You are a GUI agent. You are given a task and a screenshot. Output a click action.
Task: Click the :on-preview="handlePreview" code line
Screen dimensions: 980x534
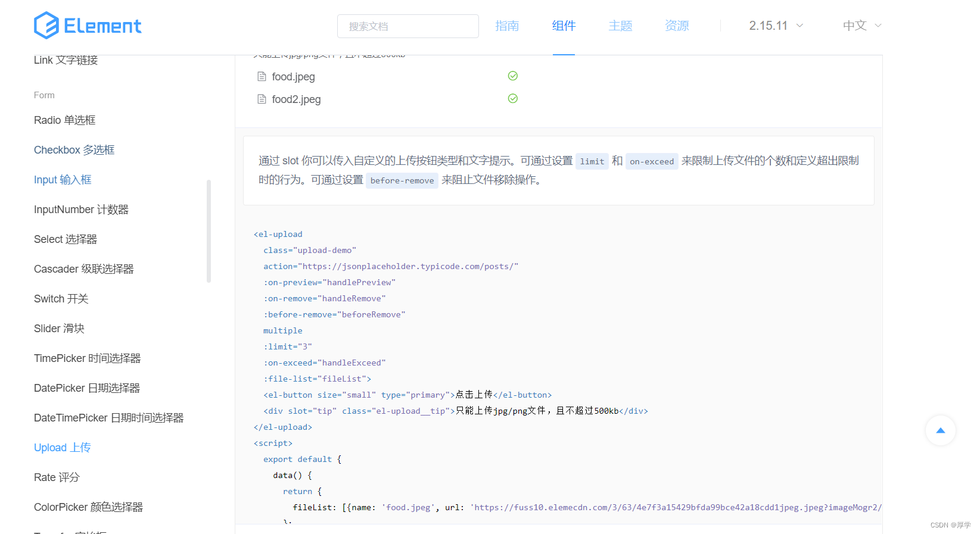(329, 283)
